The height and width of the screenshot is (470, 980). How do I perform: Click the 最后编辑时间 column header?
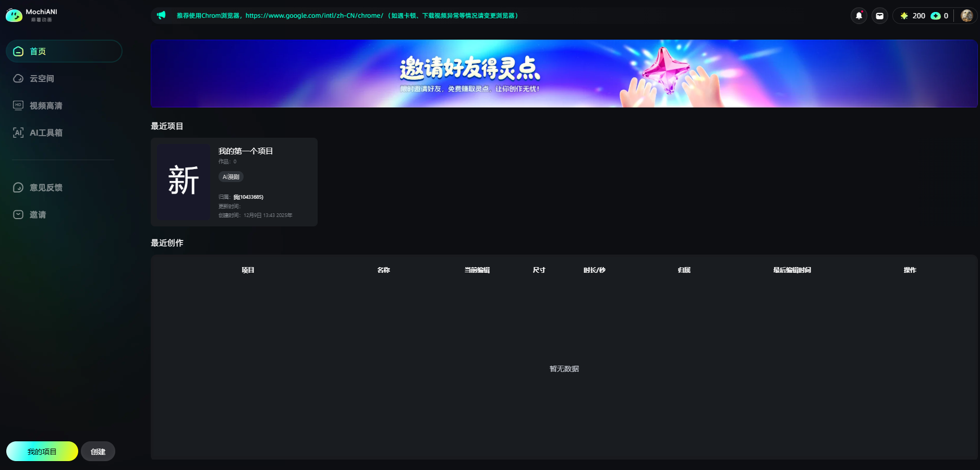pos(792,270)
